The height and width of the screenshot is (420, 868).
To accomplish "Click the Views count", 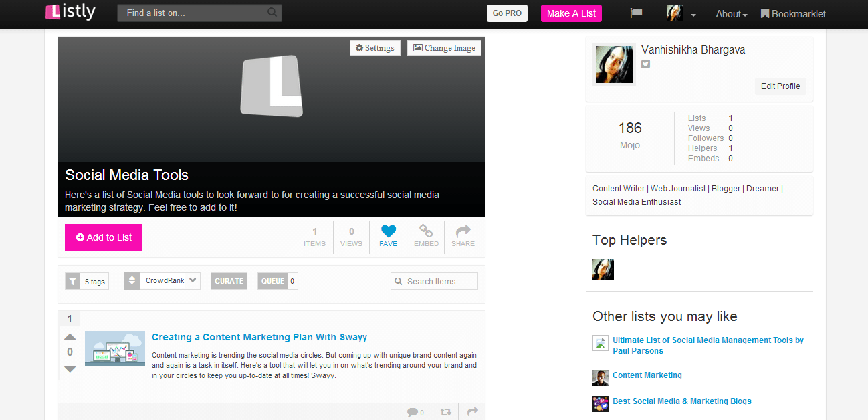I will (x=351, y=237).
